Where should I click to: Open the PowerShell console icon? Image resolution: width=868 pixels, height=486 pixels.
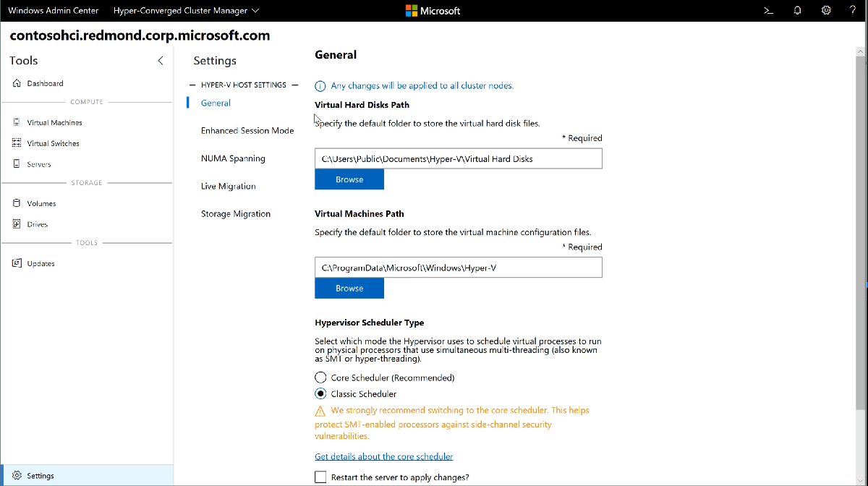[767, 10]
